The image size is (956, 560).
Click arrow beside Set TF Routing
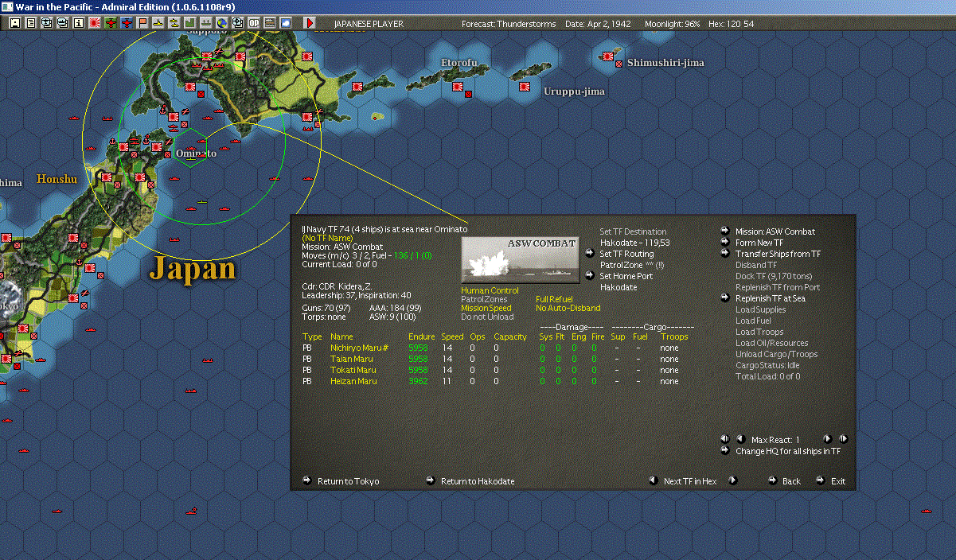590,254
